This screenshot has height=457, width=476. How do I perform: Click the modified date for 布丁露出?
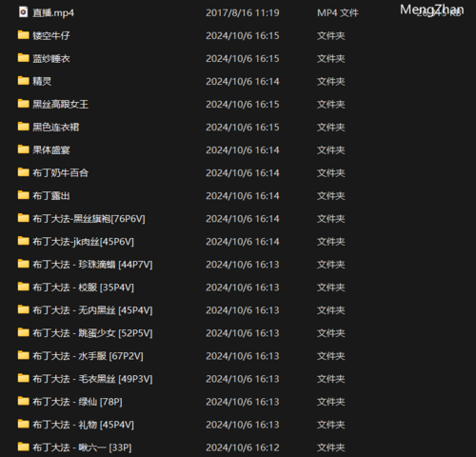click(243, 196)
